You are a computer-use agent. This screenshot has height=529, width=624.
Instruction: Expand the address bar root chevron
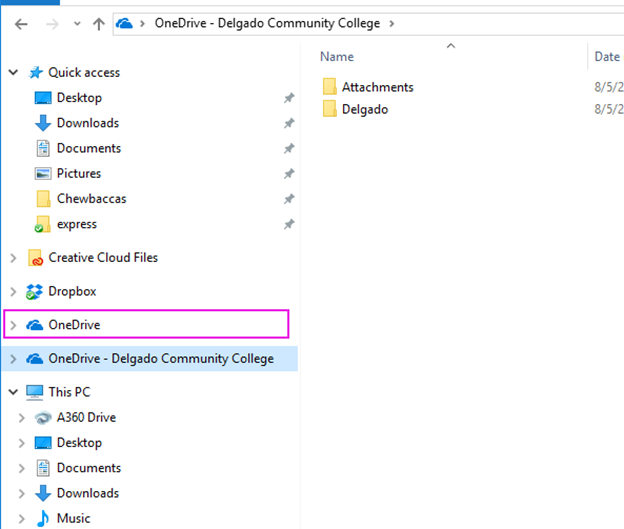pos(142,24)
